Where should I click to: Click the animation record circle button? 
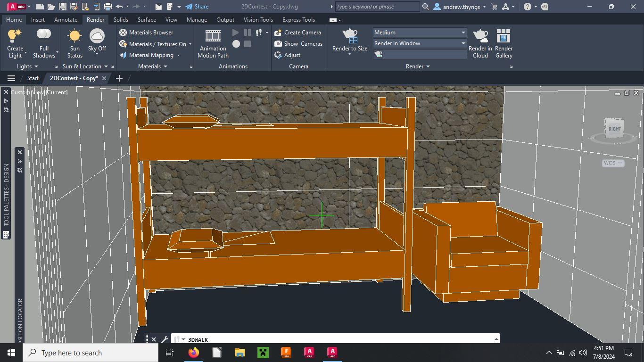point(236,44)
